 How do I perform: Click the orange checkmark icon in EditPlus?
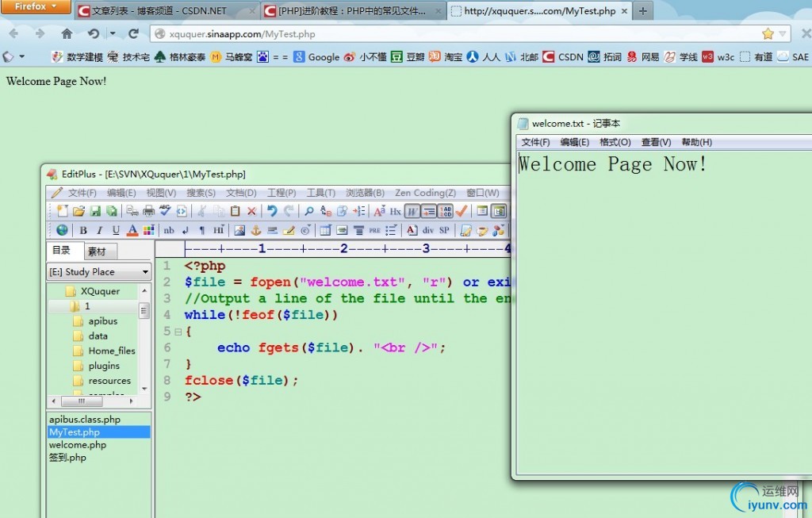click(462, 211)
